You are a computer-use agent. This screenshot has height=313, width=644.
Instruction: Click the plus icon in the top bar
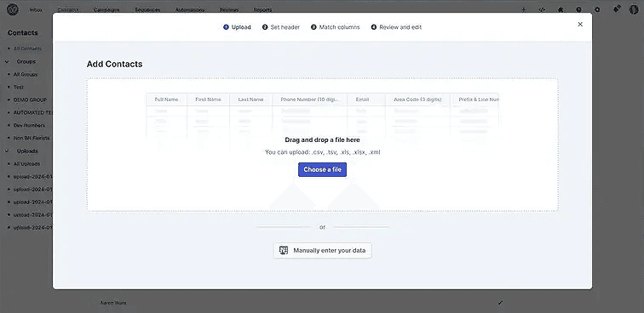coord(523,9)
